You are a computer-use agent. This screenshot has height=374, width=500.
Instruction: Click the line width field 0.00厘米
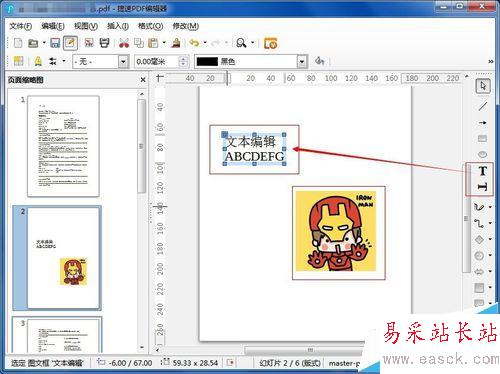click(157, 62)
